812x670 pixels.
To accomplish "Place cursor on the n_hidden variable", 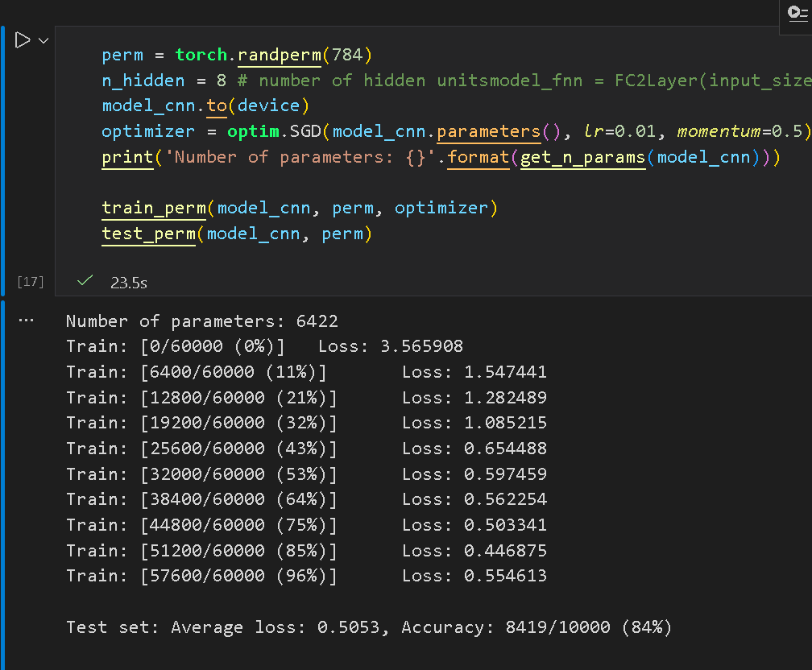I will pos(132,81).
